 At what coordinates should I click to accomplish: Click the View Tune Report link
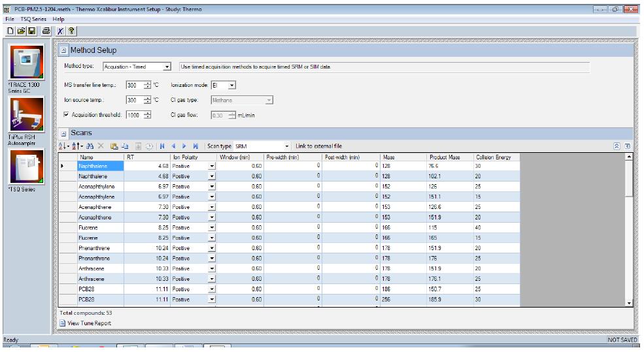(x=89, y=323)
